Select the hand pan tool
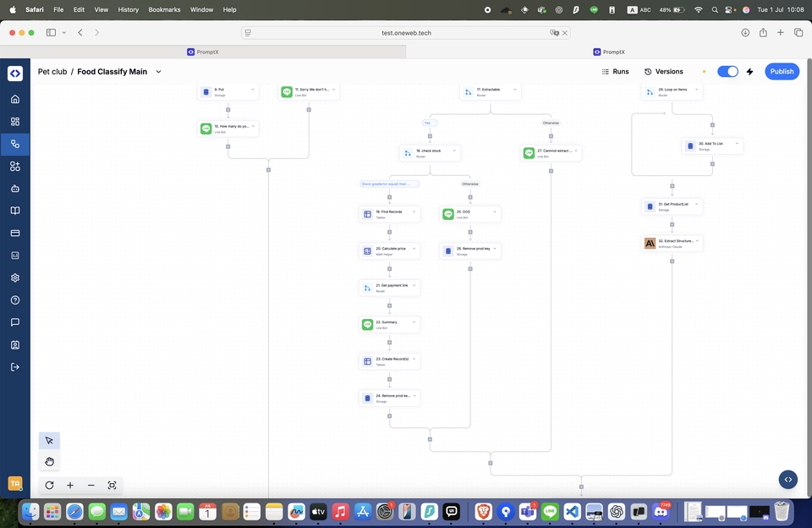Image resolution: width=812 pixels, height=528 pixels. pyautogui.click(x=49, y=461)
